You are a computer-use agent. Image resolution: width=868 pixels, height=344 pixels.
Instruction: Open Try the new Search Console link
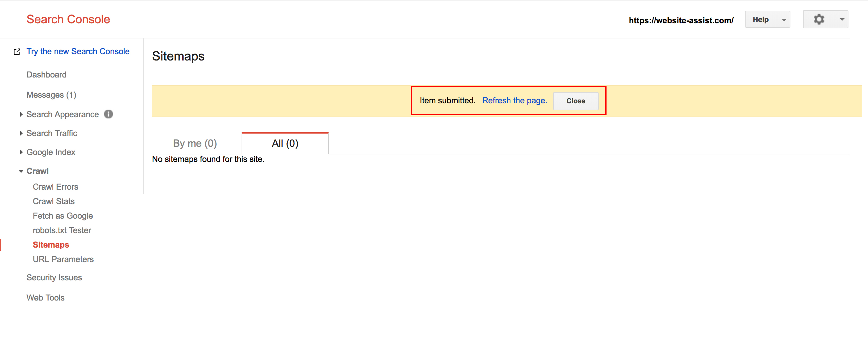point(78,51)
